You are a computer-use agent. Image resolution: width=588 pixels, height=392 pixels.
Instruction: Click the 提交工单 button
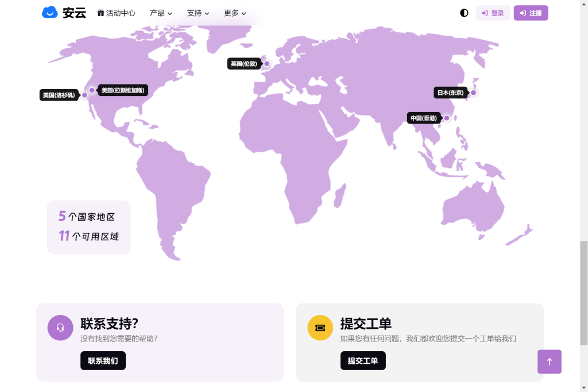point(363,360)
